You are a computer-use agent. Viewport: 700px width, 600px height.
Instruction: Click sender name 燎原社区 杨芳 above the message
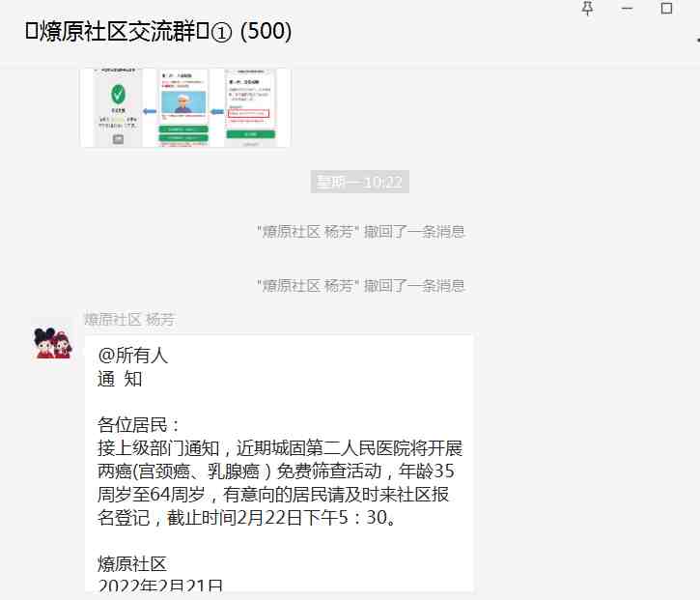[128, 319]
